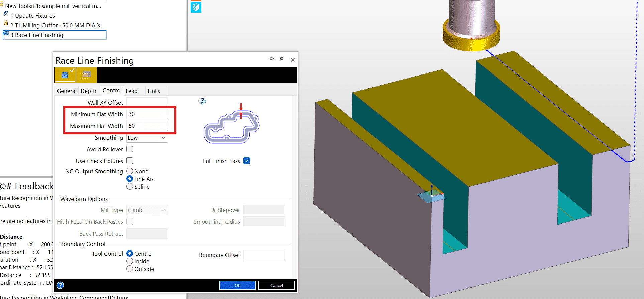Click the refresh icon in dialog title bar

pos(272,59)
